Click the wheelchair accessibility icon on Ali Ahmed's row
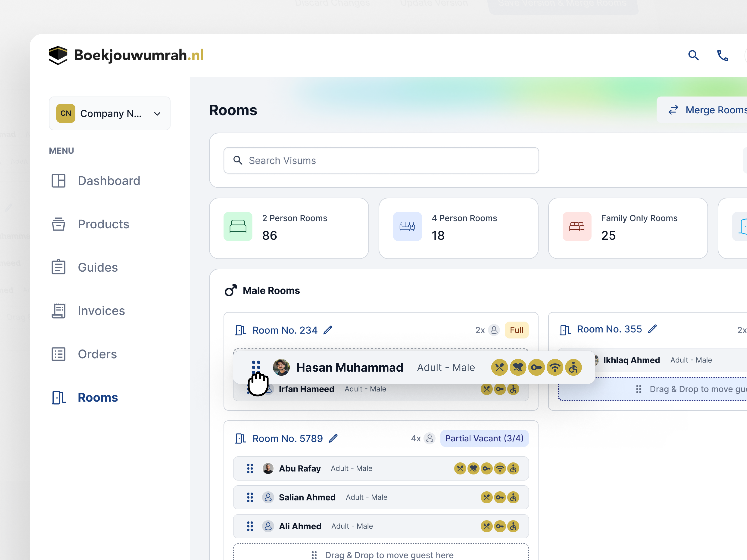This screenshot has height=560, width=747. tap(513, 526)
